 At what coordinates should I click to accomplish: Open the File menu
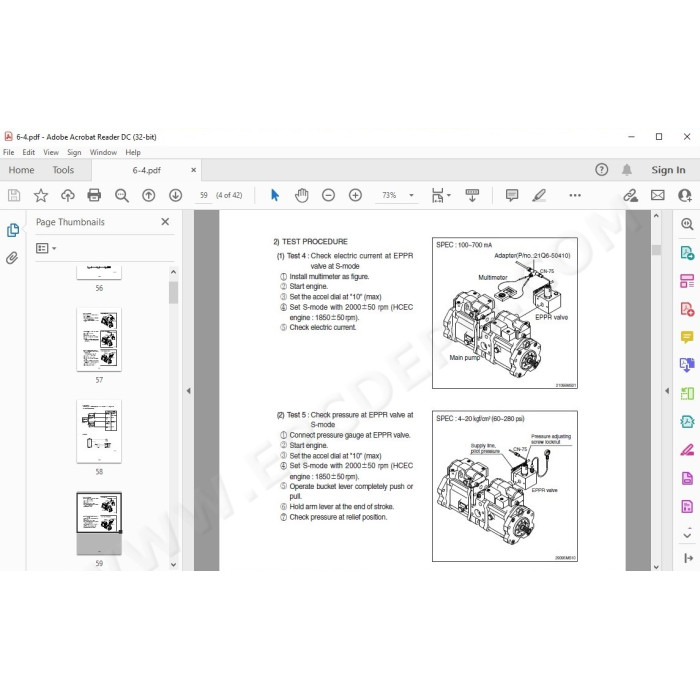[x=8, y=152]
